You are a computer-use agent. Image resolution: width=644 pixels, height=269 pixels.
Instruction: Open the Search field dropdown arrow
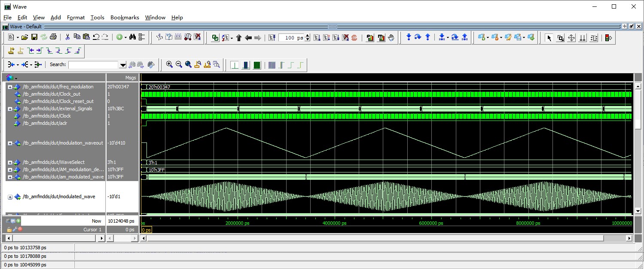pos(123,65)
